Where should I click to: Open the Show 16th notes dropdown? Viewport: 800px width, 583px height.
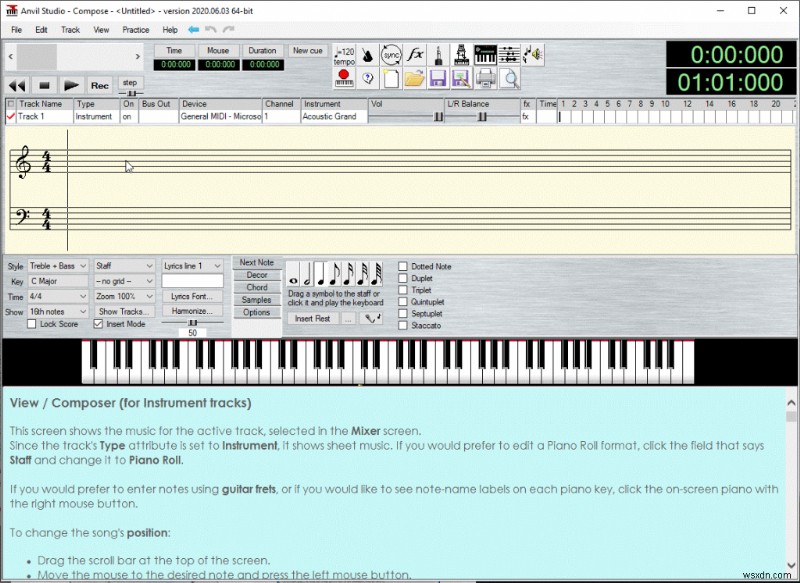tap(58, 311)
